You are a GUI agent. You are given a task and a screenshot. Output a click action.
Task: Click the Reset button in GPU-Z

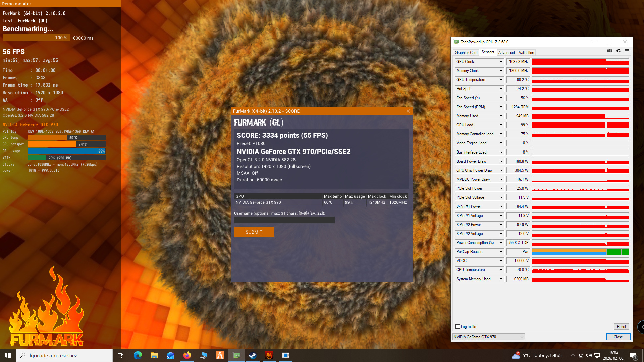(x=621, y=327)
